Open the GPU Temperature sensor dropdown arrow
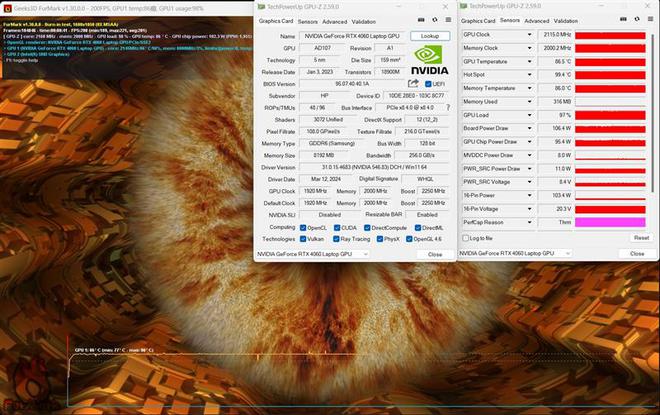The width and height of the screenshot is (660, 415). [x=530, y=61]
